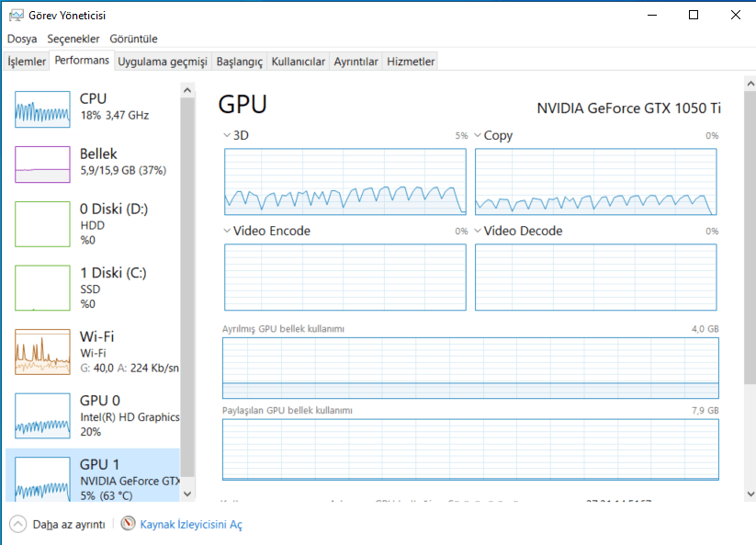
Task: Click the main panel vertical scrollbar thumb
Action: 750,238
